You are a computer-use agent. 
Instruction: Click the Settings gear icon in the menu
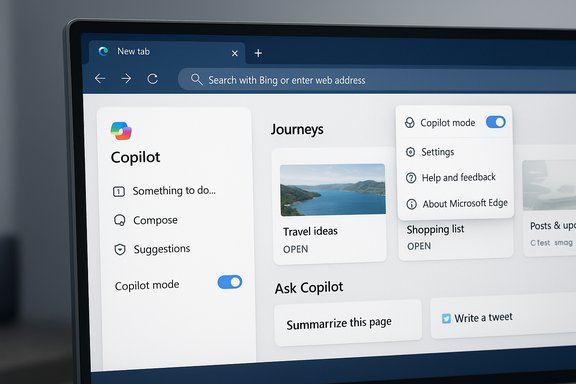(x=410, y=152)
